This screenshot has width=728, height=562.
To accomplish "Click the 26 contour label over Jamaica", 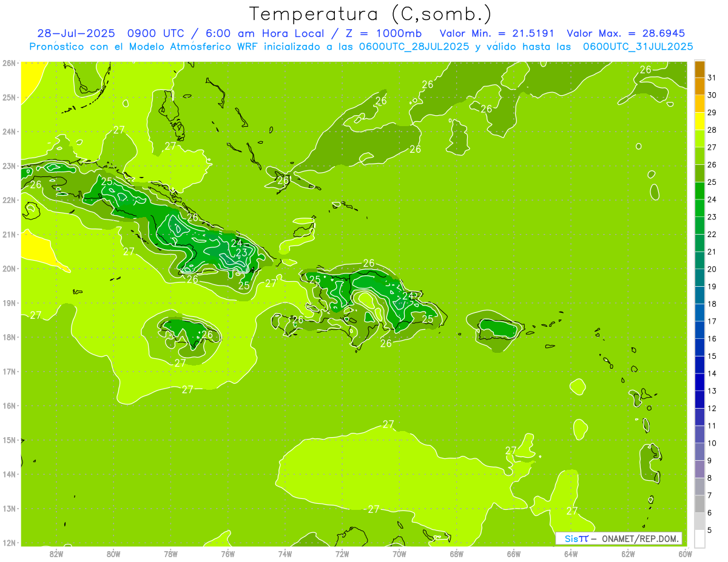I will [207, 334].
